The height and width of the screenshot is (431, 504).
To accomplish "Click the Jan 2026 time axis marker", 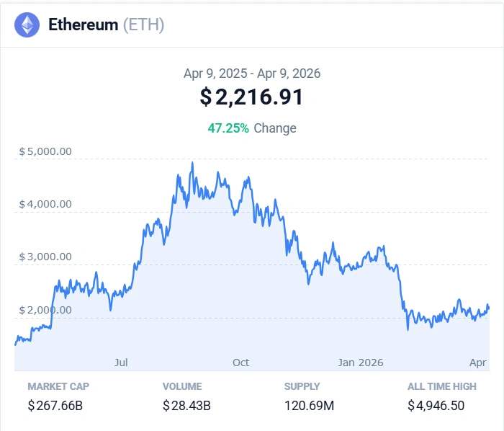I will (361, 362).
